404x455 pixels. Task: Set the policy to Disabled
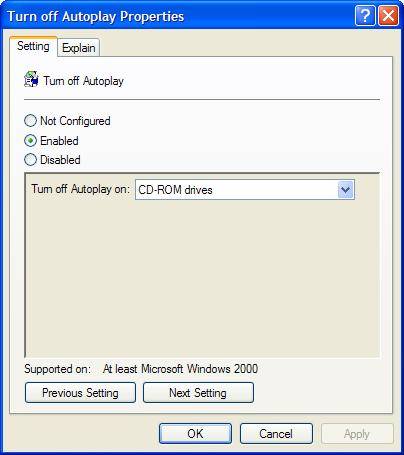(30, 160)
